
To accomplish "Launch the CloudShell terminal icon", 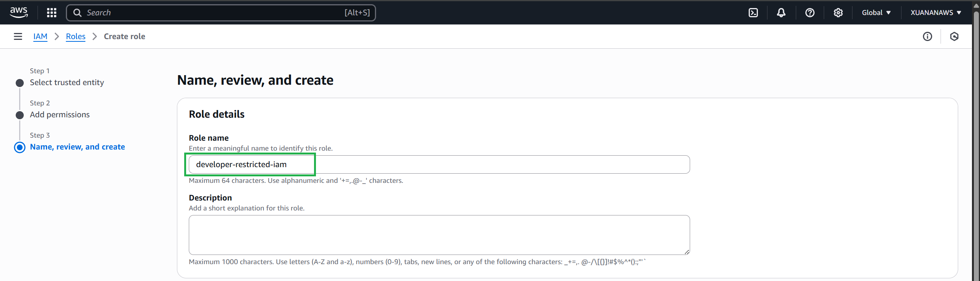I will coord(753,13).
